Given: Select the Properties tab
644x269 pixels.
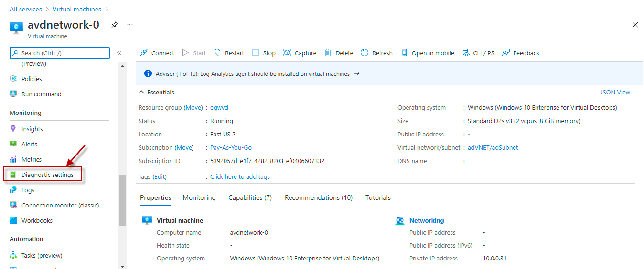Looking at the screenshot, I should pos(156,197).
